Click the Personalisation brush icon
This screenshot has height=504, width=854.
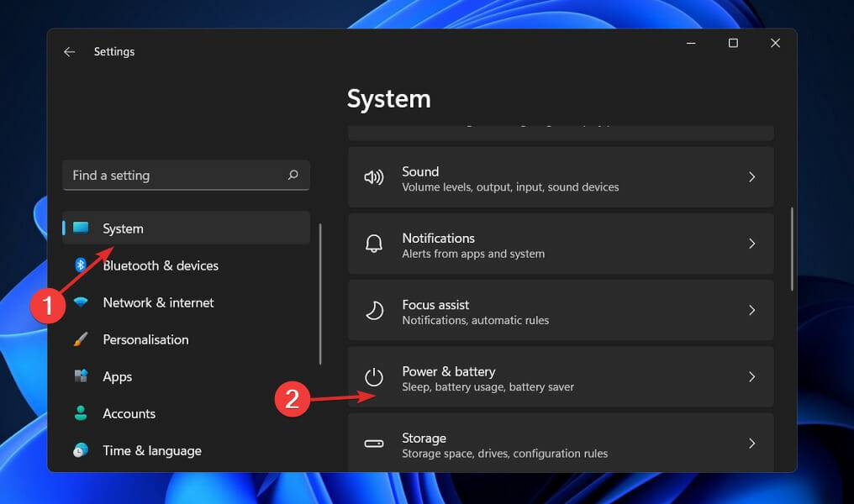(81, 339)
